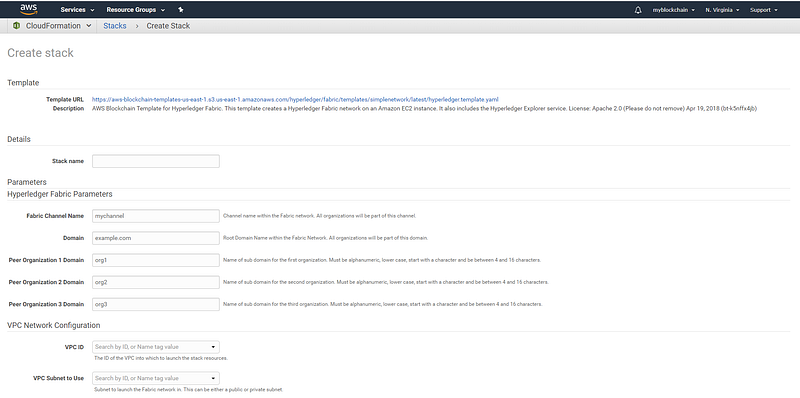Open the VPC Subnet to Use dropdown
Image resolution: width=800 pixels, height=398 pixels.
coord(156,379)
